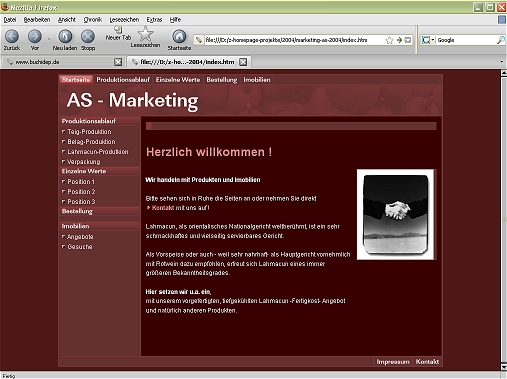Stop loading with the Stopp button
Screen dimensions: 507x379
coord(88,37)
